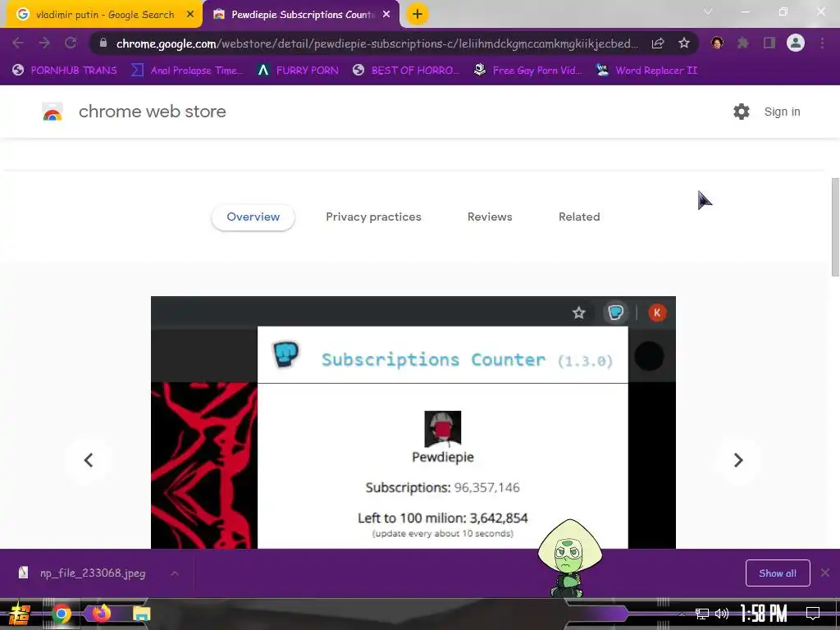Open the notification center icon
The image size is (840, 630).
click(x=813, y=614)
